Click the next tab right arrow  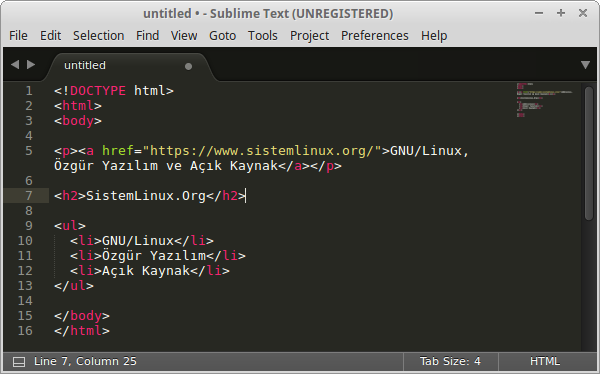(x=31, y=64)
